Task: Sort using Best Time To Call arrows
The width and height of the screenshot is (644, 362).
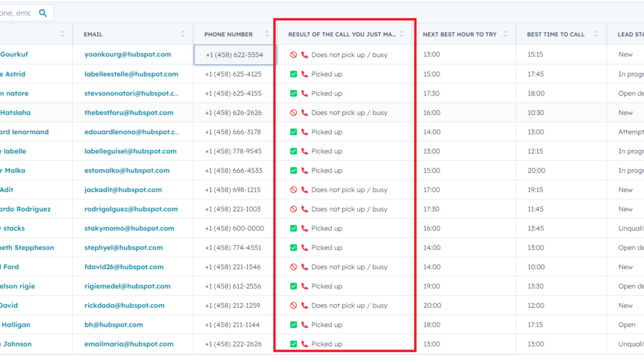Action: pos(596,34)
